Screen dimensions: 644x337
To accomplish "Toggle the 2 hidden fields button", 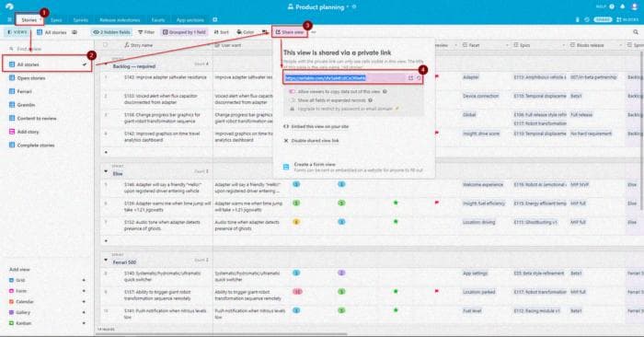I will tap(111, 32).
